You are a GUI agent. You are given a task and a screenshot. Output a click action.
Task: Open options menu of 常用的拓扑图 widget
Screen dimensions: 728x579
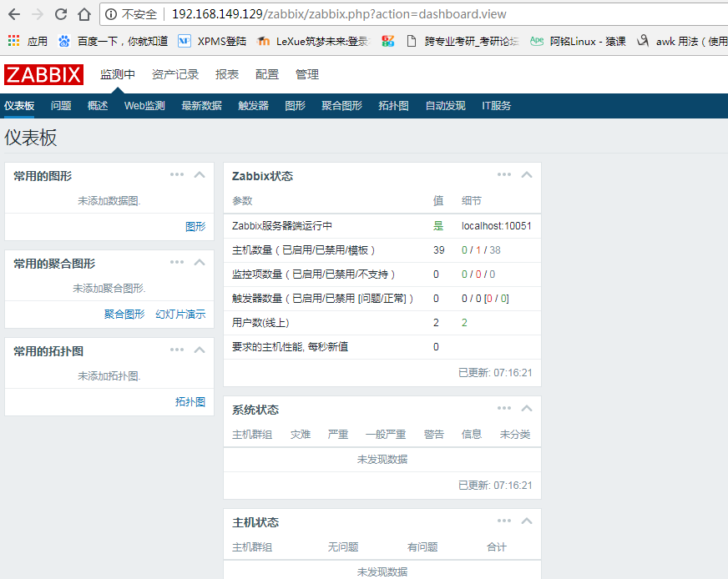[x=177, y=350]
